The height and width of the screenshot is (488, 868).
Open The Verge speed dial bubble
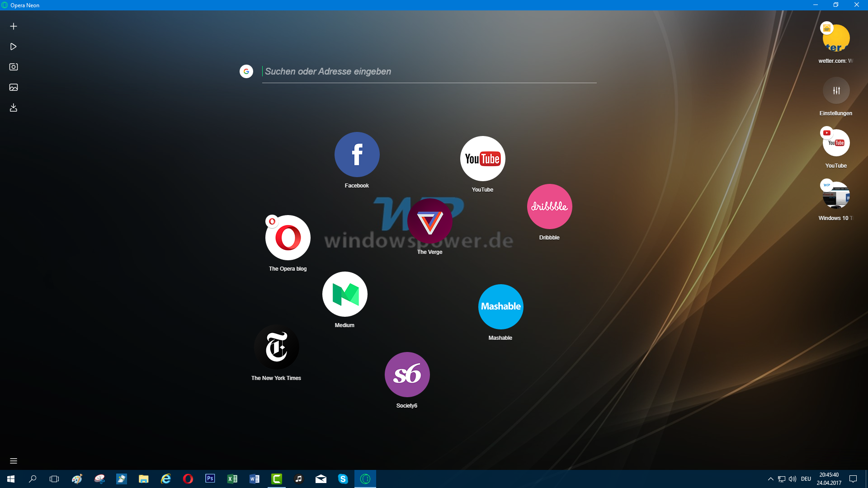tap(430, 221)
